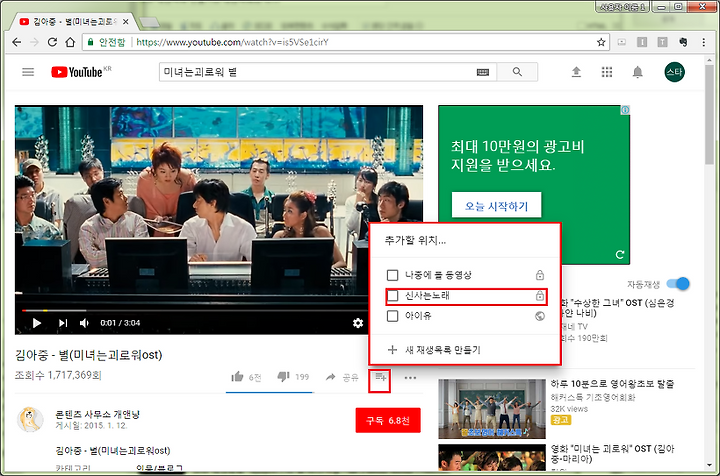720x476 pixels.
Task: Bookmark this page with the star
Action: [x=601, y=42]
